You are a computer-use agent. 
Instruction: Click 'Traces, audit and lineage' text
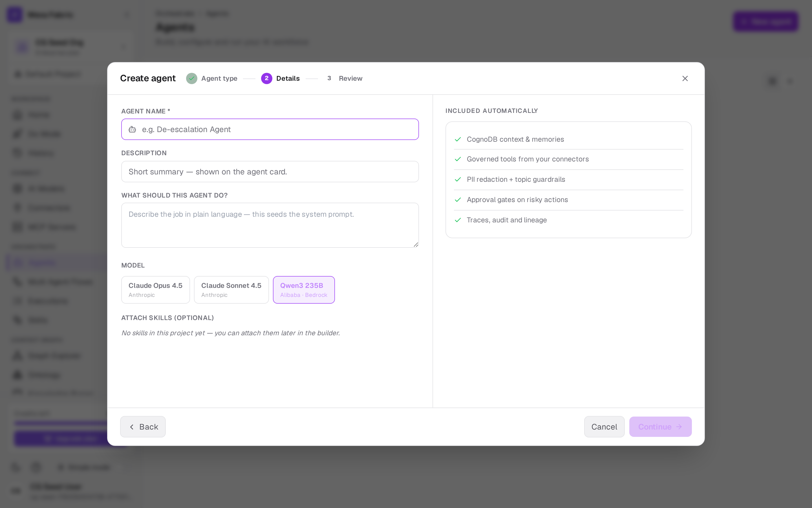[507, 220]
